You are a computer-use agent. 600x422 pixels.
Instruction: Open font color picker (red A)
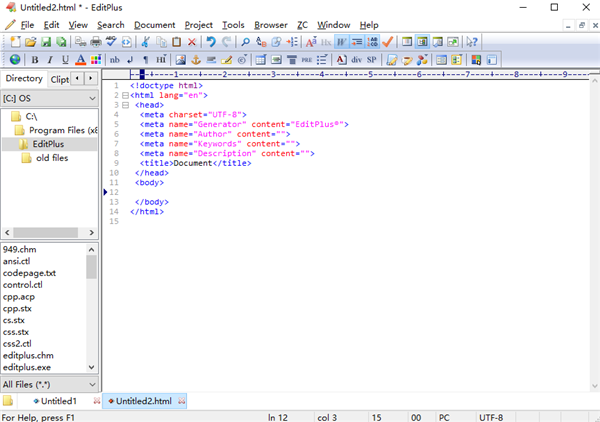(x=80, y=60)
